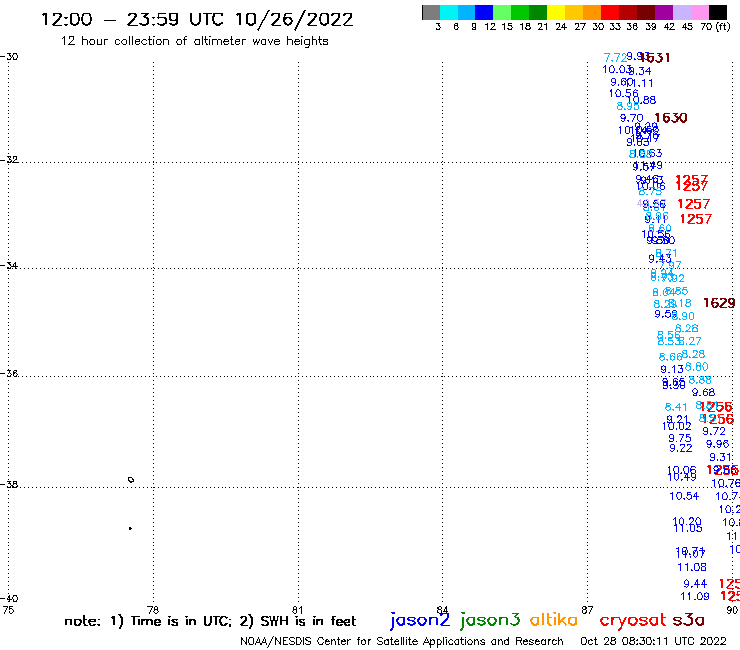Click the s3a pass time label 1629

(x=719, y=303)
